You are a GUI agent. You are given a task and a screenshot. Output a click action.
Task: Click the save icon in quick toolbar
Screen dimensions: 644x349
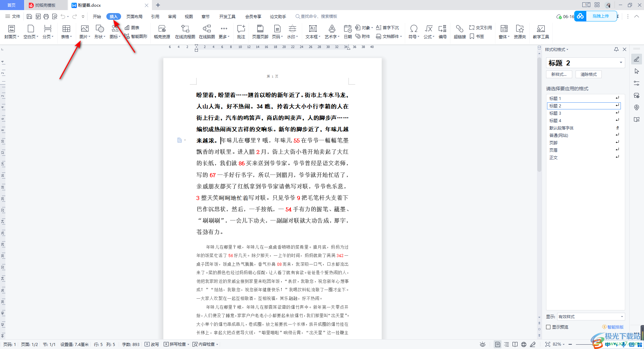29,16
